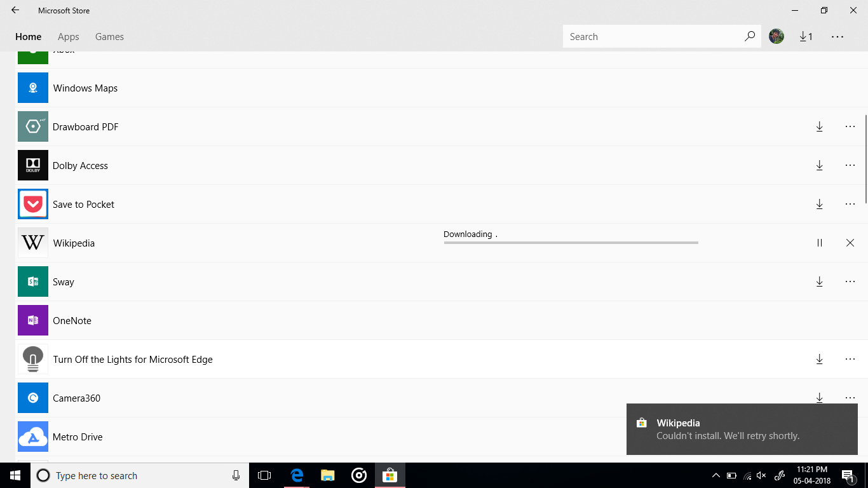Open more options for Dolby Access
This screenshot has width=868, height=488.
(850, 165)
